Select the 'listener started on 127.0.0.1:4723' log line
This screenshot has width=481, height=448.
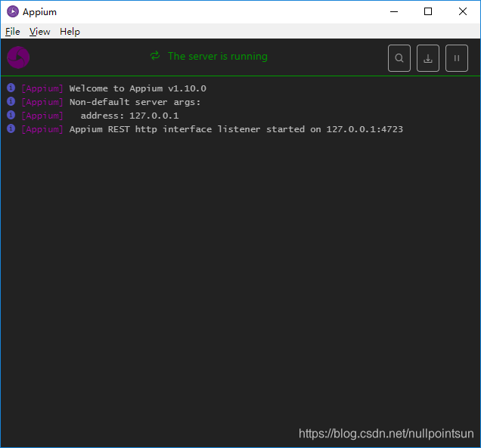236,129
